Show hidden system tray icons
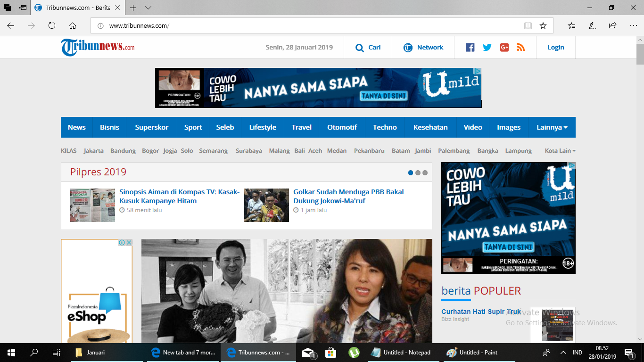 tap(563, 352)
